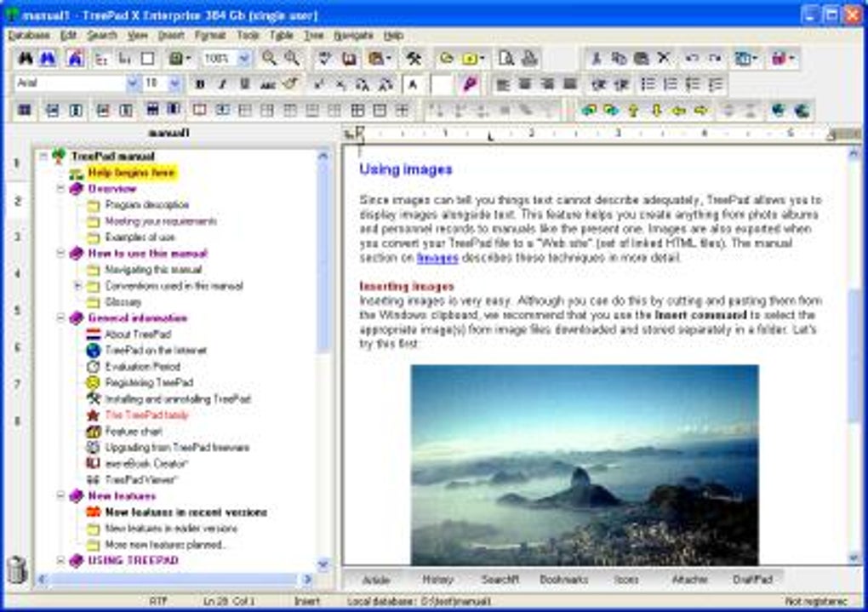Toggle bold formatting

click(x=200, y=84)
